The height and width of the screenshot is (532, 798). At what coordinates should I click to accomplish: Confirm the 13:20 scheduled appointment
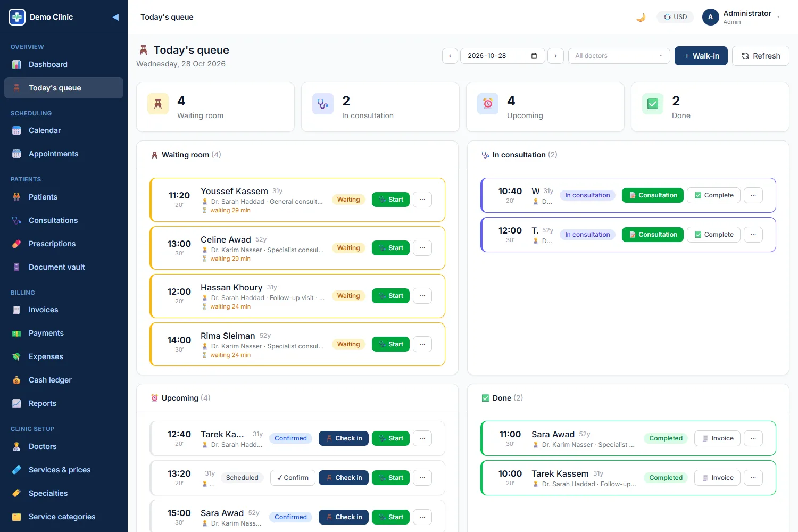(293, 478)
